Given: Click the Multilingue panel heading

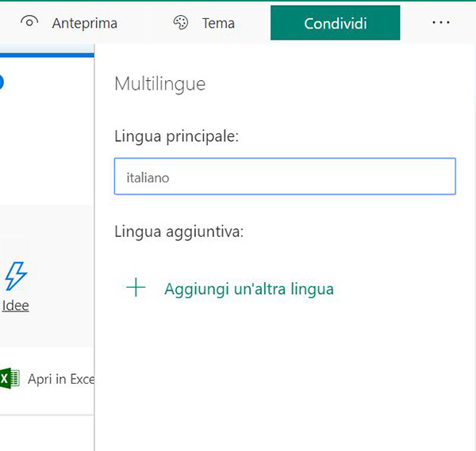Looking at the screenshot, I should tap(160, 84).
